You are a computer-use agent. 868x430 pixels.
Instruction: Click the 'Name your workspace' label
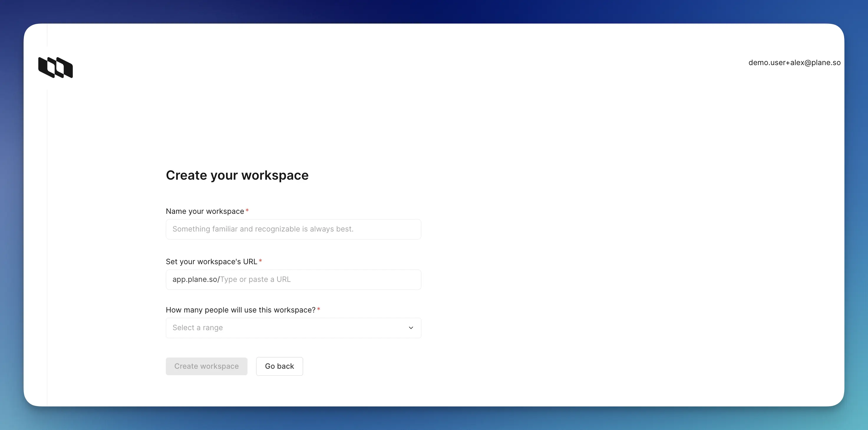205,211
